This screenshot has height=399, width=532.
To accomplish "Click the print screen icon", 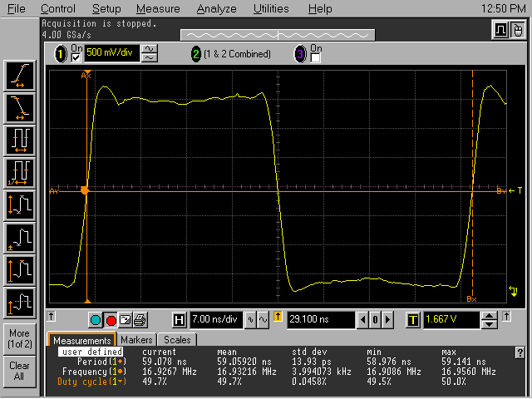I will click(140, 320).
